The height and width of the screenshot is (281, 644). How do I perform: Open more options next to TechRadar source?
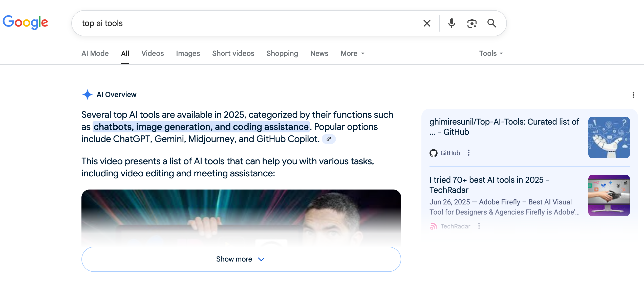click(479, 226)
